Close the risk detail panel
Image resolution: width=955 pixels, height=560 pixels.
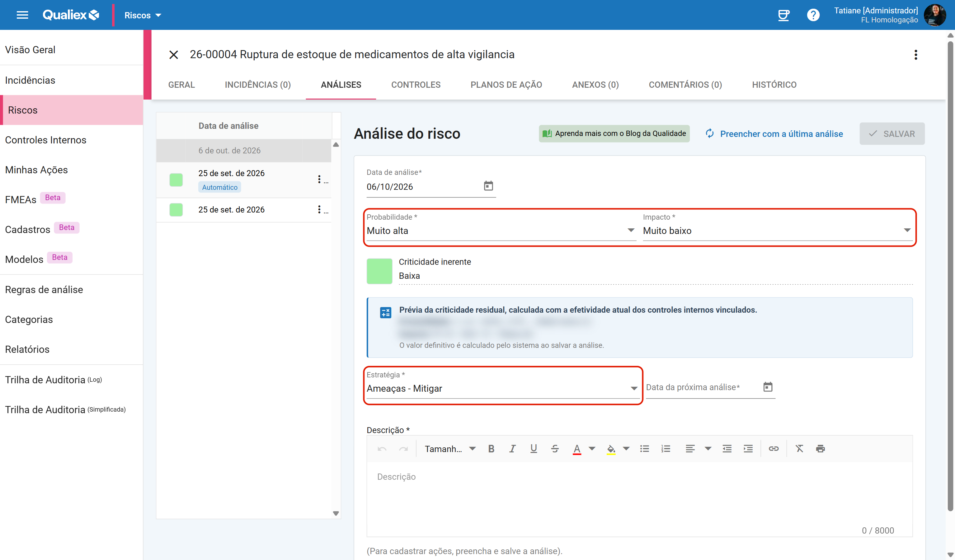[174, 54]
